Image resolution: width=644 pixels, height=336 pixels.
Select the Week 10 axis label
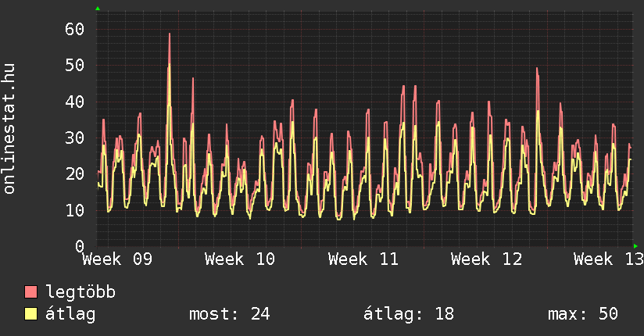click(240, 259)
